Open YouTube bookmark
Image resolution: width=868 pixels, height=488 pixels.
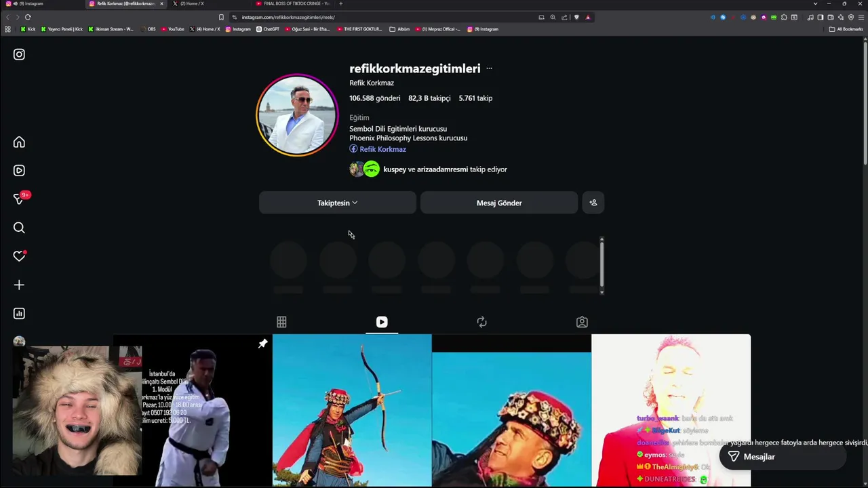pos(172,29)
